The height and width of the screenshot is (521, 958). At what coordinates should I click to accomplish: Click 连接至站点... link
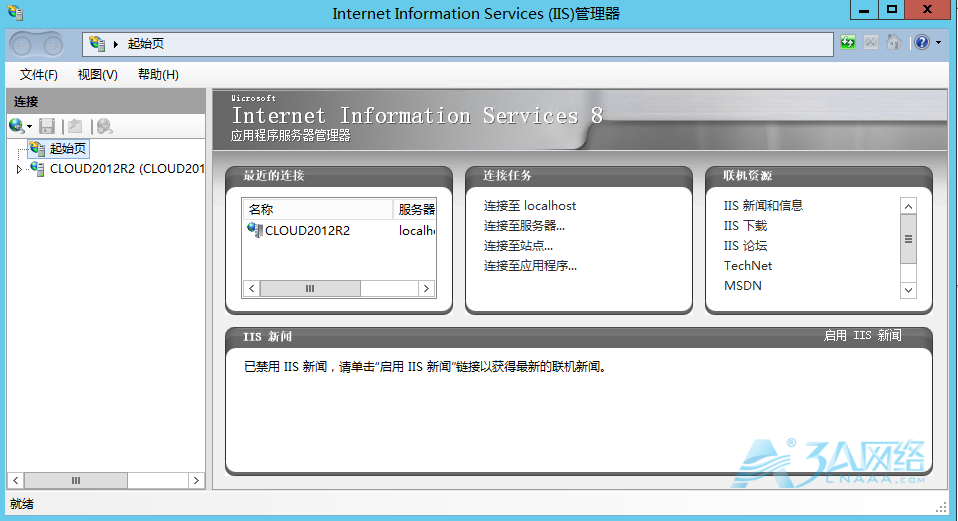click(518, 246)
